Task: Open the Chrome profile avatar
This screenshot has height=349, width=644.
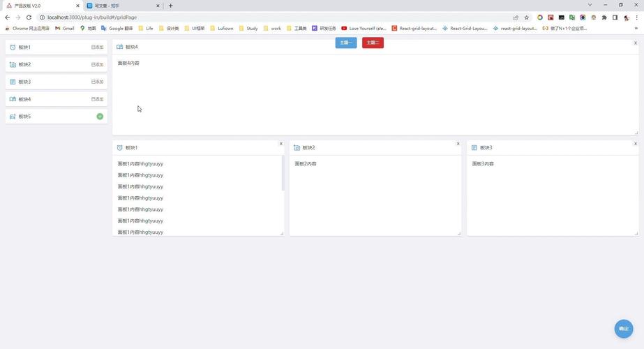Action: coord(626,17)
